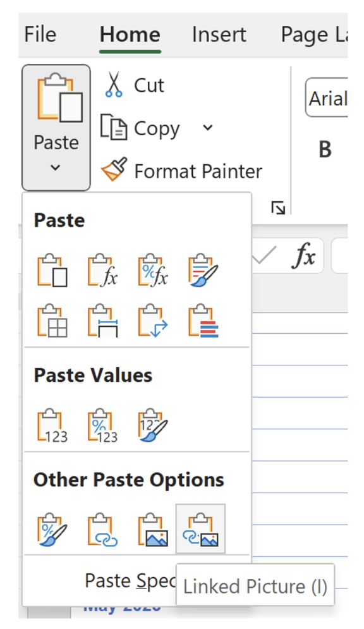Screen dimensions: 364x629
Task: Select Values & Number Formatting icon
Action: point(102,425)
